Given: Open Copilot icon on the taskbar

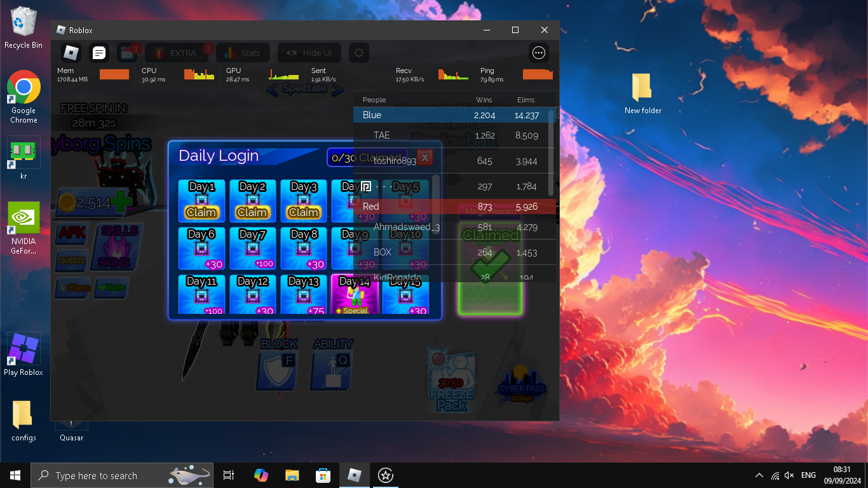Looking at the screenshot, I should click(261, 475).
